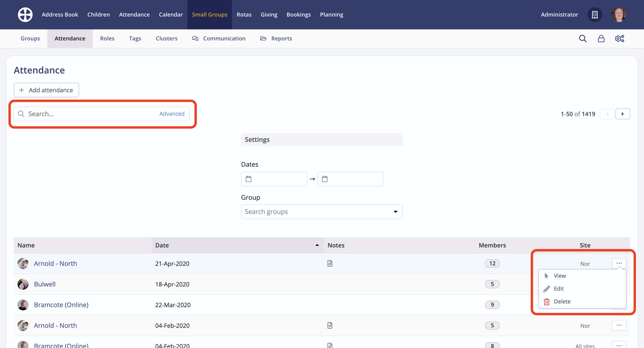Click the ChurchSuite logo icon
The width and height of the screenshot is (644, 348).
(x=25, y=14)
